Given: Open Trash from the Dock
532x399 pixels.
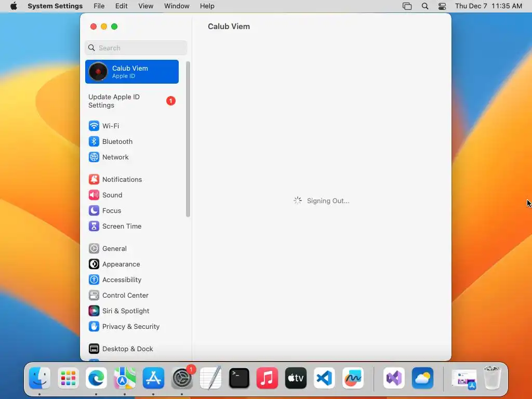Looking at the screenshot, I should click(x=492, y=378).
